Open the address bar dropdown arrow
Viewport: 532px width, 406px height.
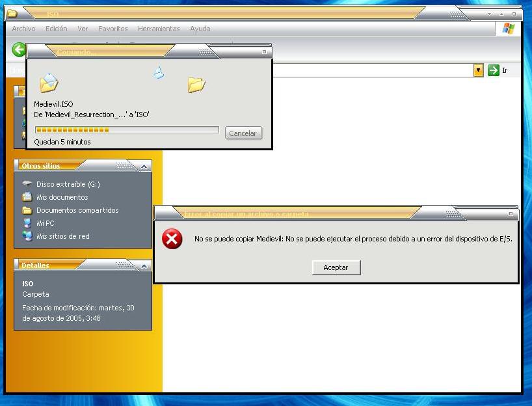479,70
